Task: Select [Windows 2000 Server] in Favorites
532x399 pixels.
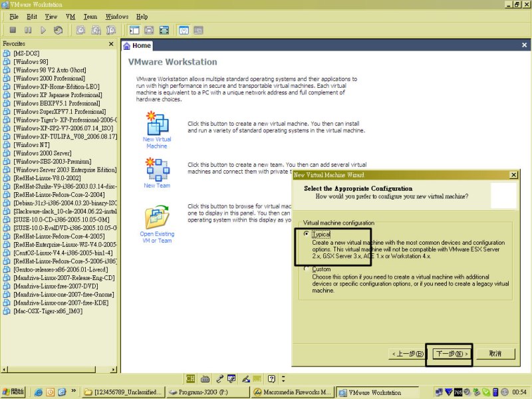Action: [43, 153]
